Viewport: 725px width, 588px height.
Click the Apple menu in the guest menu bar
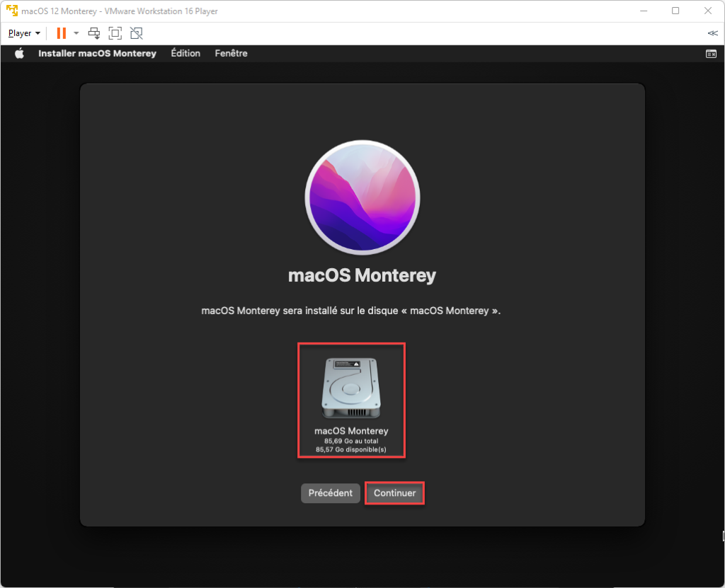(18, 53)
